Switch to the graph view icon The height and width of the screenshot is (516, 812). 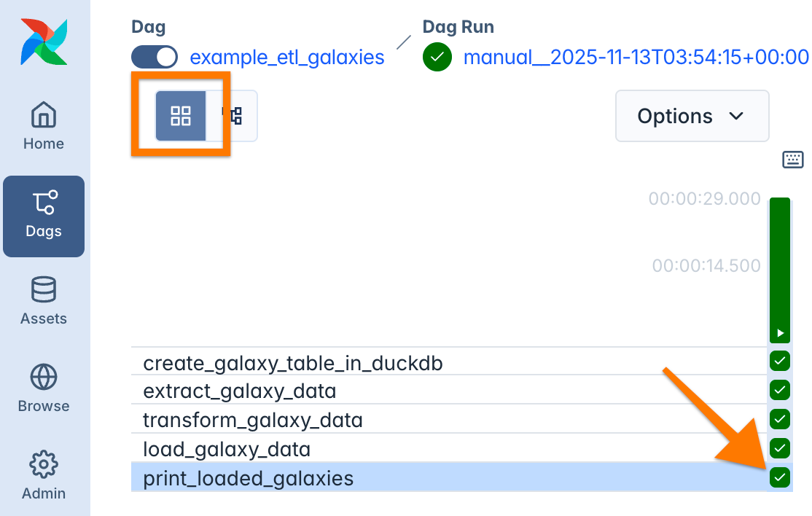[x=235, y=116]
